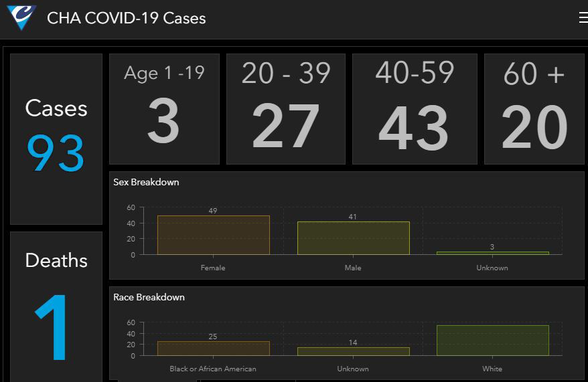Screen dimensions: 588x382
Task: Select the Unknown bar in Race Breakdown
Action: [353, 351]
